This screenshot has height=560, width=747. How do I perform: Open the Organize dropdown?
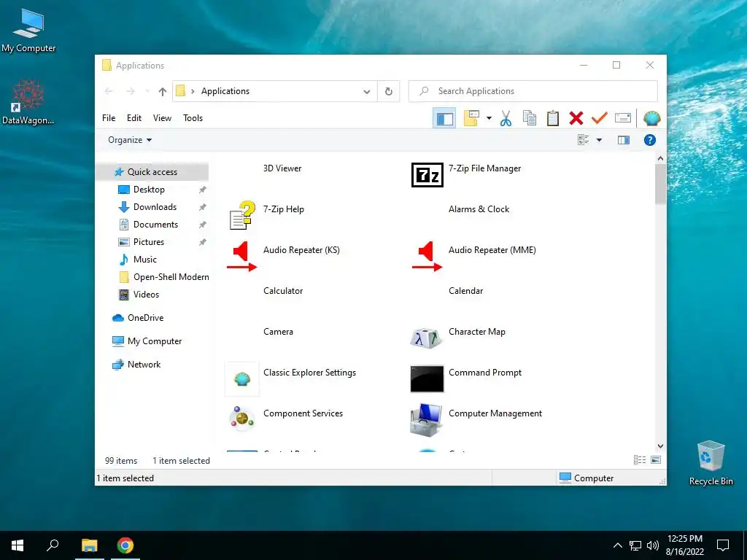(x=130, y=140)
